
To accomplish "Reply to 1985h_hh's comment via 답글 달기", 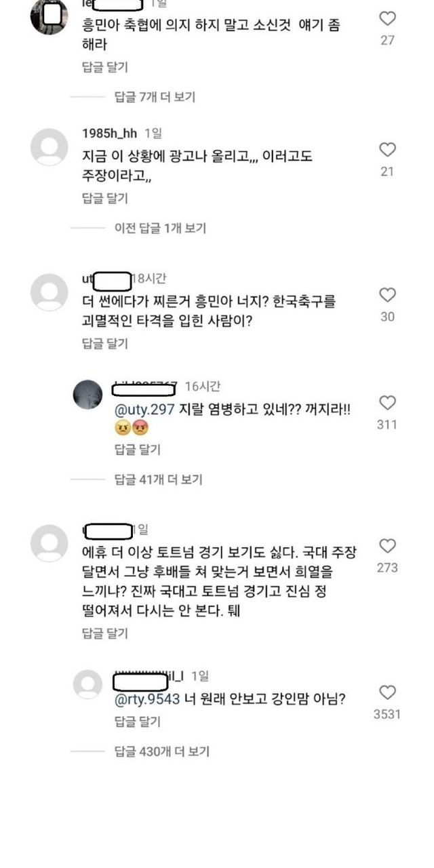I will coord(104,199).
